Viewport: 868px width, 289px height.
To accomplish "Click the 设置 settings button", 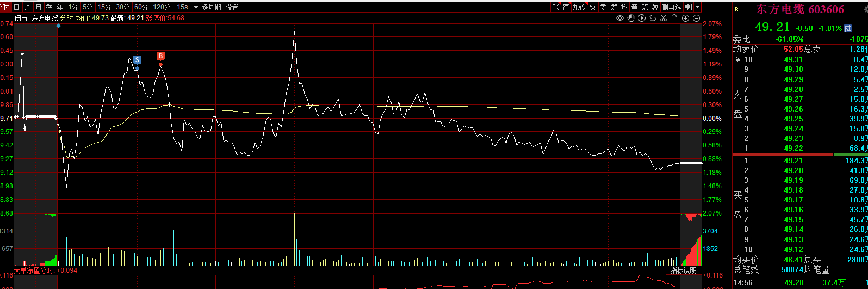I will point(232,7).
